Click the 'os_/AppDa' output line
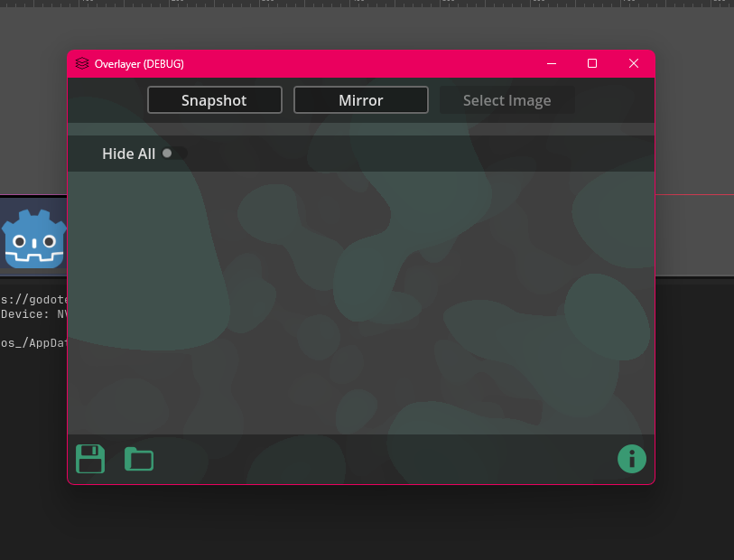This screenshot has width=734, height=560. click(x=33, y=343)
